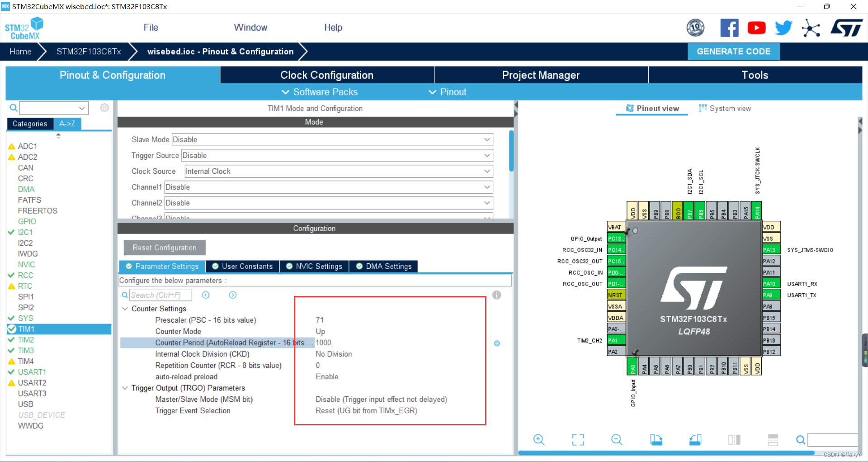
Task: Open the Channel1 dropdown
Action: click(329, 187)
